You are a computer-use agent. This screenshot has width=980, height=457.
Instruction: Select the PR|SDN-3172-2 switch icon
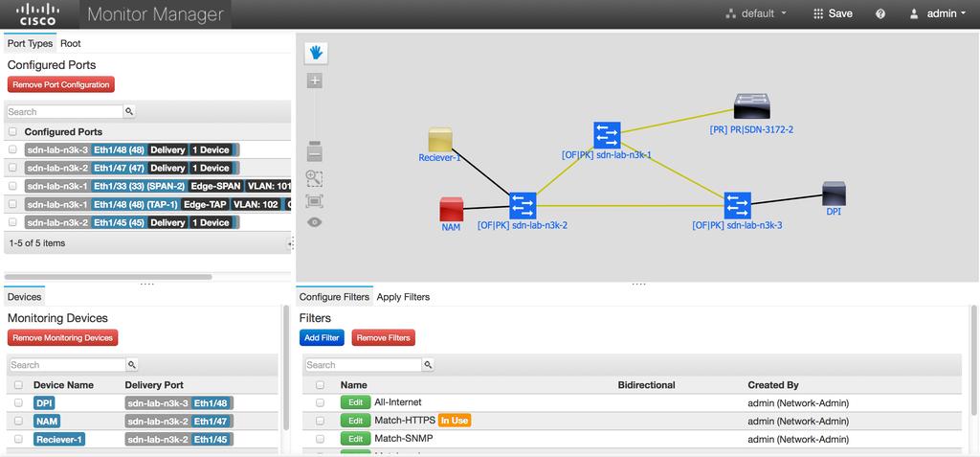pyautogui.click(x=752, y=105)
